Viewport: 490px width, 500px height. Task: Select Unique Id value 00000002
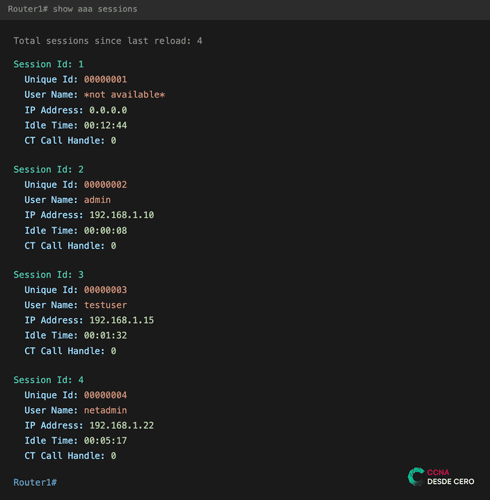click(x=105, y=185)
